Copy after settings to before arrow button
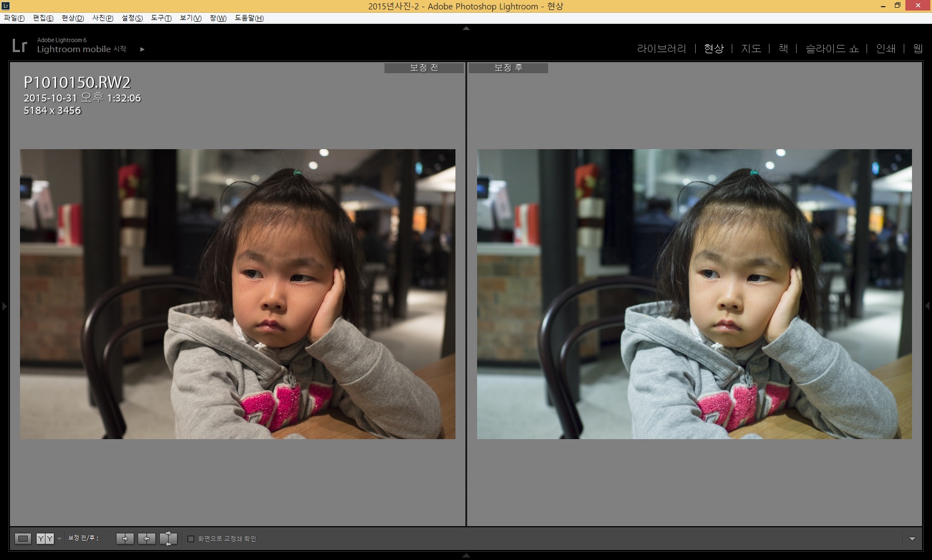The width and height of the screenshot is (932, 560). tap(146, 538)
